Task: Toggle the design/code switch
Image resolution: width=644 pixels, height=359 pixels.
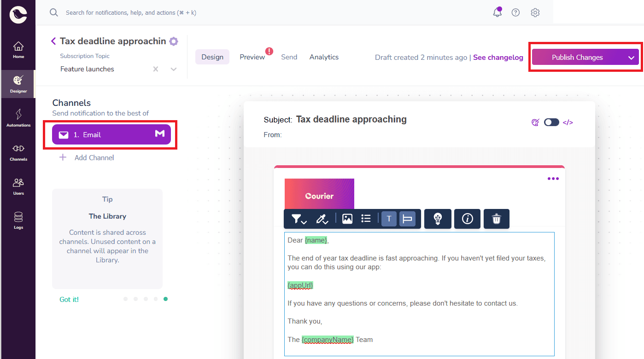Action: point(551,122)
